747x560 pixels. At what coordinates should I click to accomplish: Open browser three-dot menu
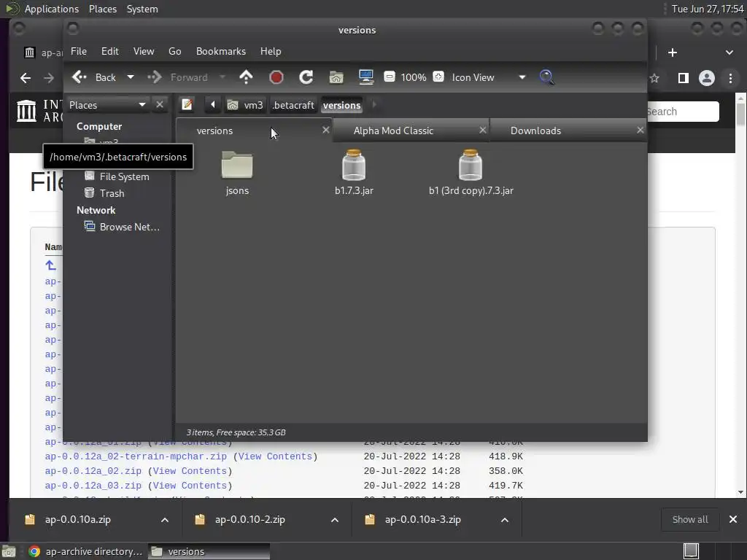point(730,78)
